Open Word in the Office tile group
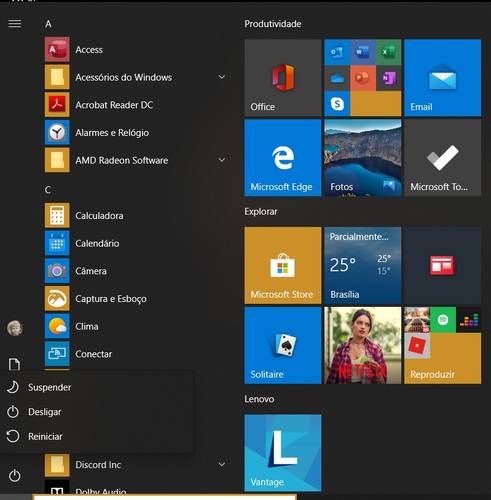Screen dimensions: 491x500 [x=363, y=52]
